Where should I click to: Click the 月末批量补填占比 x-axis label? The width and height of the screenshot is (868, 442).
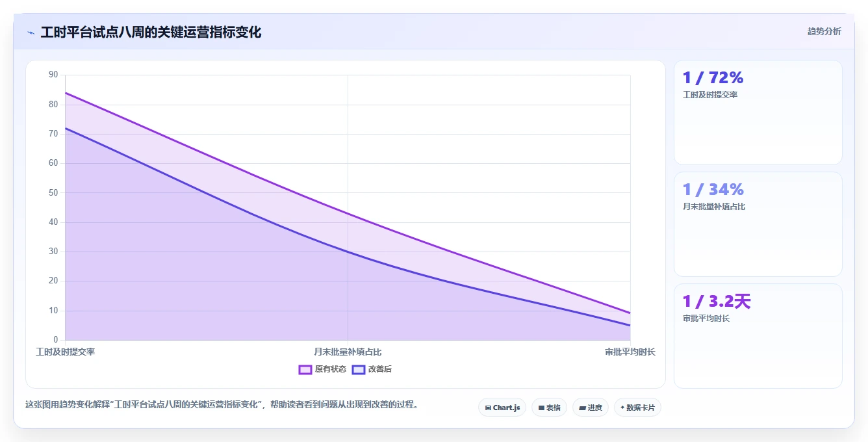(x=348, y=352)
